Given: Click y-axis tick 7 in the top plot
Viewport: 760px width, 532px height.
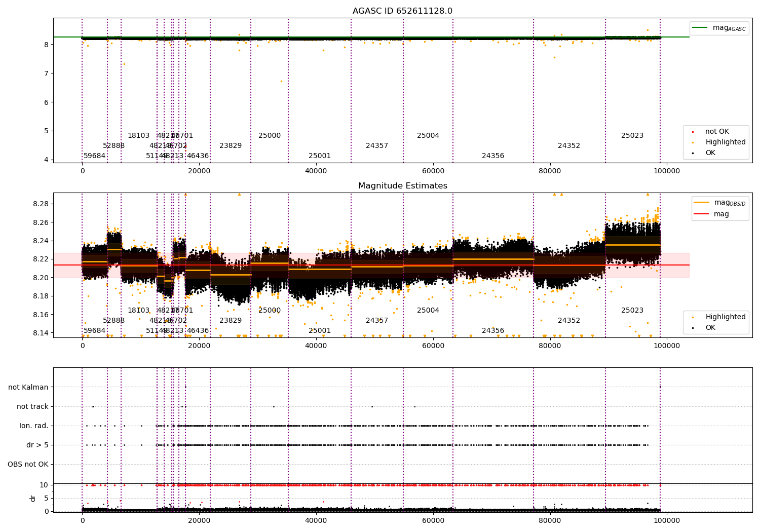Looking at the screenshot, I should tap(46, 73).
